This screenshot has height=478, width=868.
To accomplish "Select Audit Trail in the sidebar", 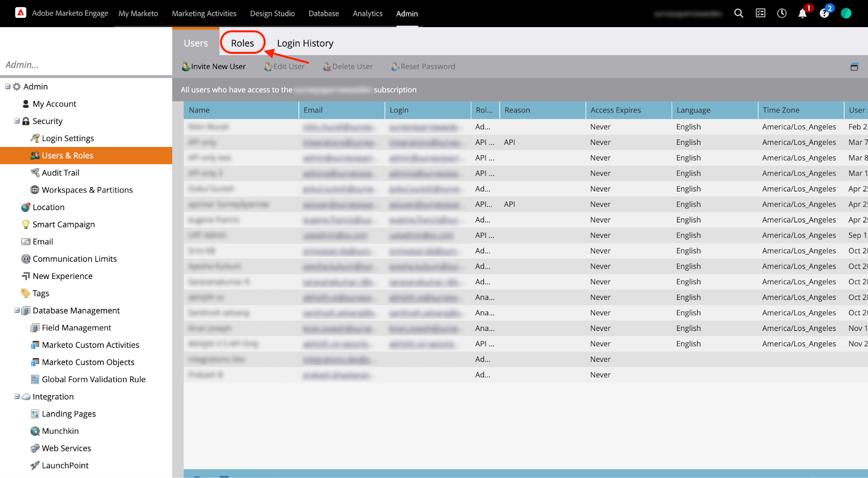I will coord(60,173).
